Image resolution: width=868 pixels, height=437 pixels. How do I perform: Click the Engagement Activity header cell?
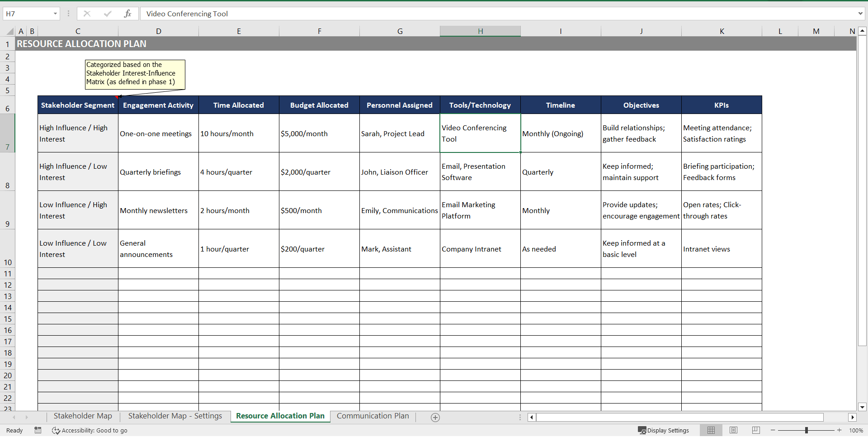(158, 105)
